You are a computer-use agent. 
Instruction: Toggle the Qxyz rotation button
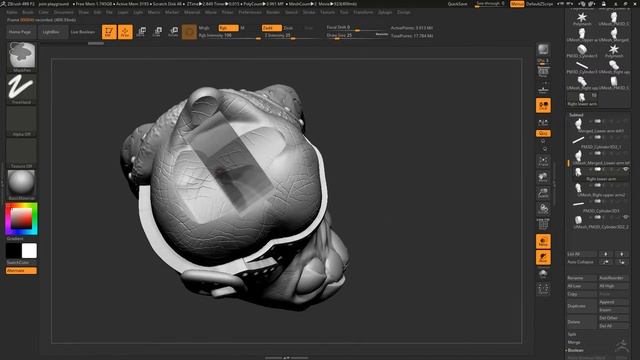tap(543, 133)
